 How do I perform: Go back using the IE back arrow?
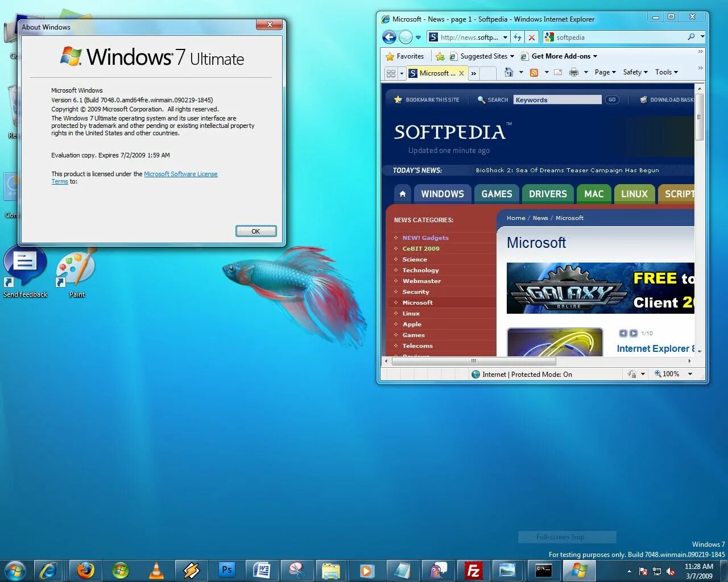[389, 38]
